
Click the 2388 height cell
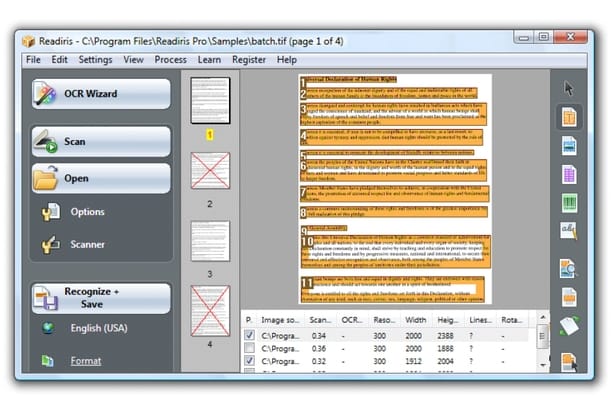pyautogui.click(x=445, y=336)
